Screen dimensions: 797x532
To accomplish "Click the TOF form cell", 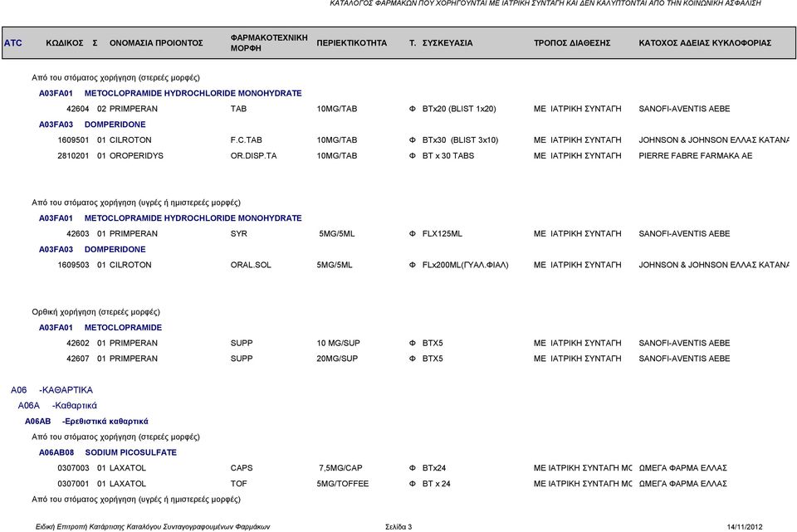I will point(238,484).
